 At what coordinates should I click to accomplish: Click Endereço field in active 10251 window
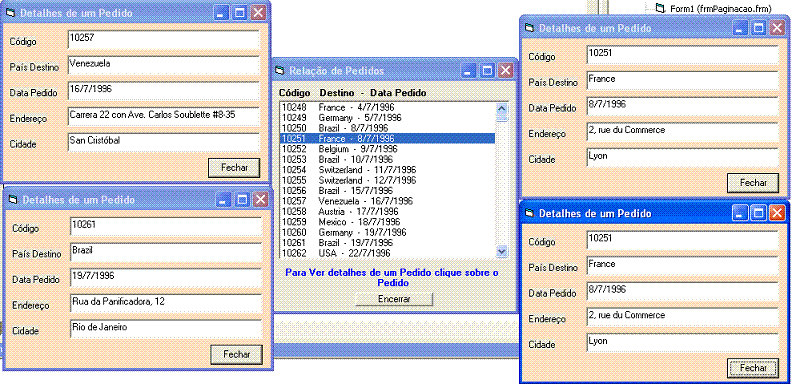[x=683, y=317]
